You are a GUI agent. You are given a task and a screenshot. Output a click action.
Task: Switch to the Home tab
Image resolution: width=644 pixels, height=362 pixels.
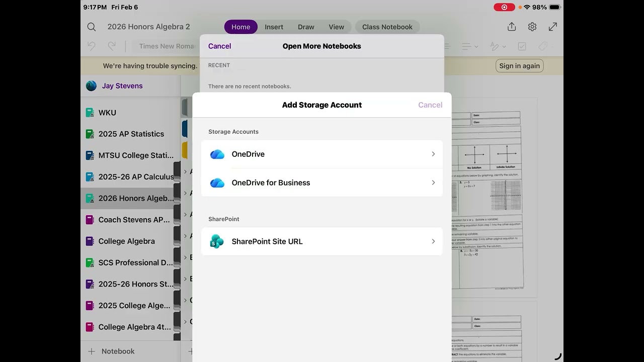coord(240,27)
